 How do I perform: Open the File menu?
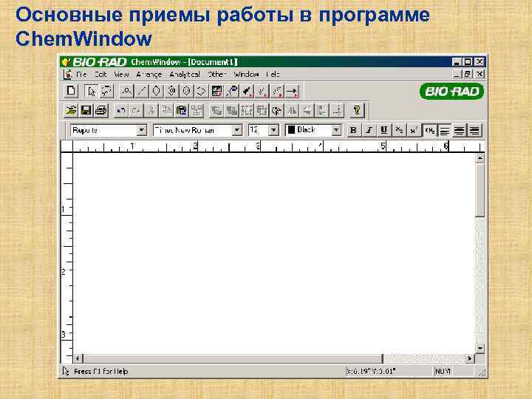point(81,74)
